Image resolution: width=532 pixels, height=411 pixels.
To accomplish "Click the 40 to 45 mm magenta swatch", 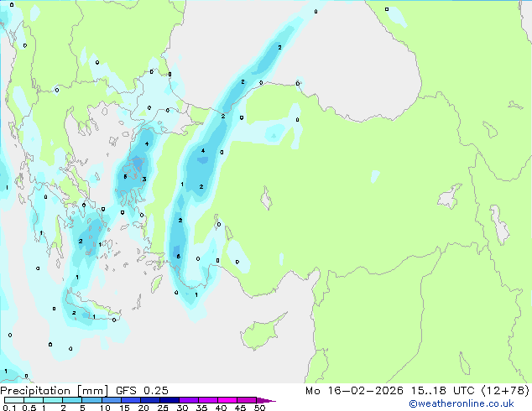I will [227, 400].
